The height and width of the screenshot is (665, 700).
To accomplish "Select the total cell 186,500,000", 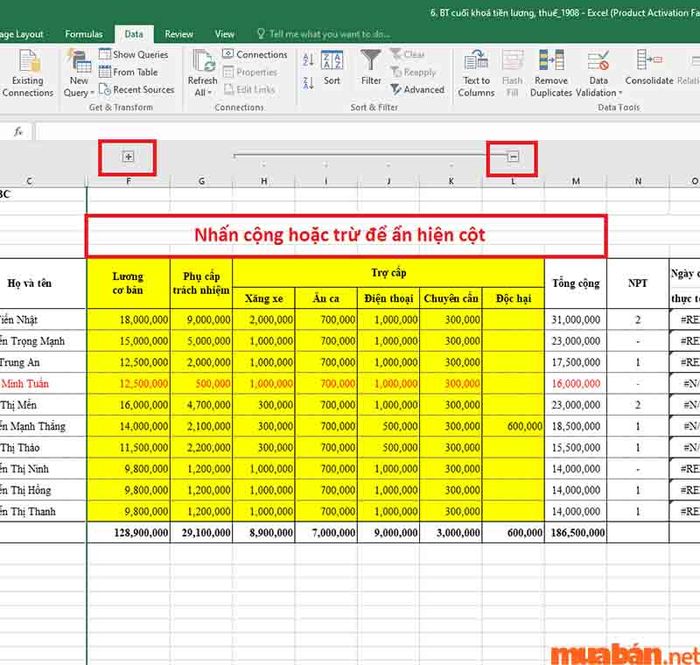I will point(576,532).
